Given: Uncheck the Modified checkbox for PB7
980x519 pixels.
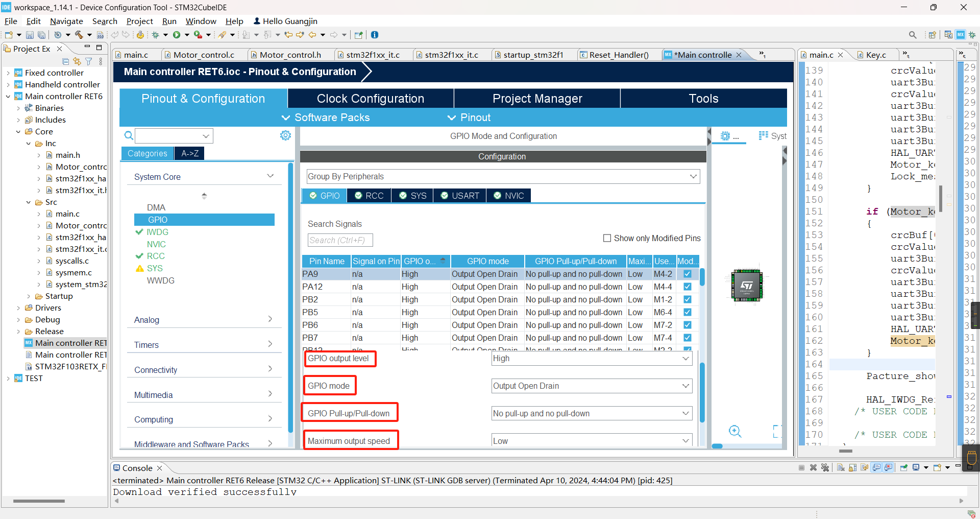Looking at the screenshot, I should point(688,338).
